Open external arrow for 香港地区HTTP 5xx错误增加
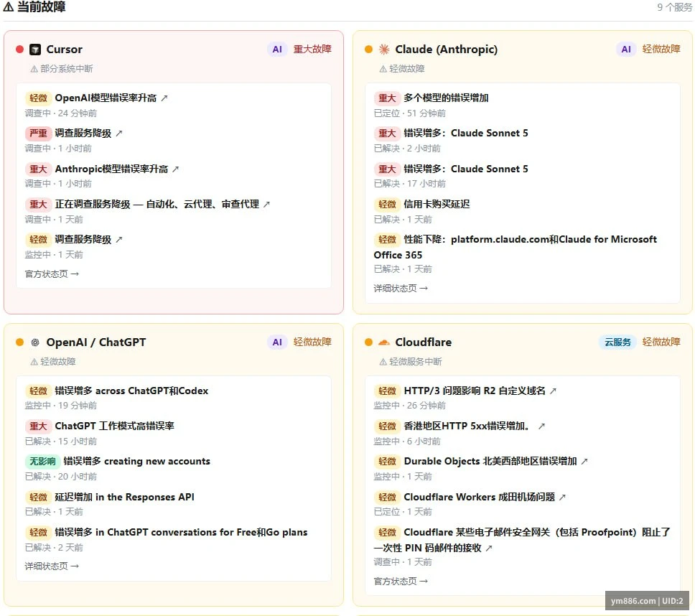 (x=541, y=426)
